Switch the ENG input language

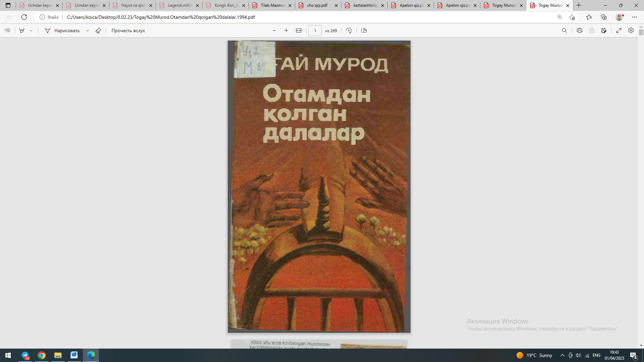tap(596, 355)
